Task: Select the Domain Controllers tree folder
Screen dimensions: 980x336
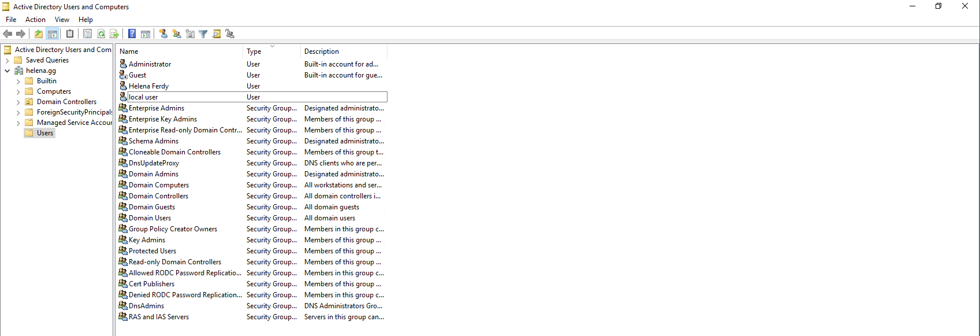Action: [x=66, y=102]
